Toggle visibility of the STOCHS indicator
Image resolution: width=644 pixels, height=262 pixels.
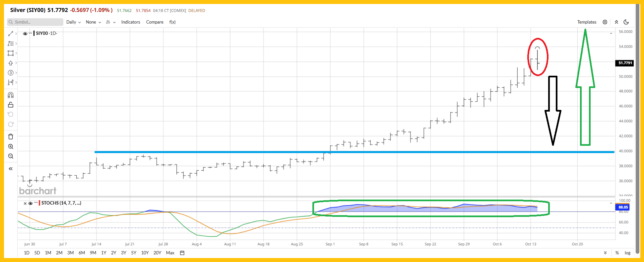tap(31, 203)
